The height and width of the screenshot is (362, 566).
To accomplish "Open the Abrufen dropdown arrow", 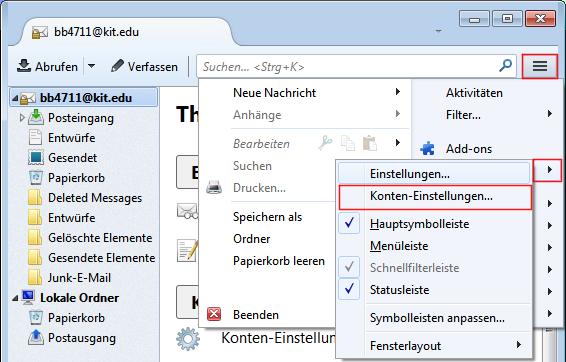I will tap(92, 66).
